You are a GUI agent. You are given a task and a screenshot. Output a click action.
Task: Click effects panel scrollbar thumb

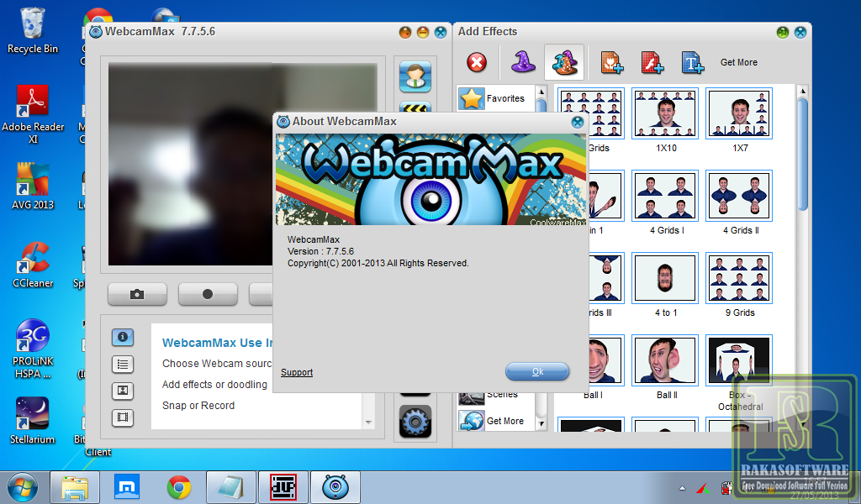[x=802, y=154]
